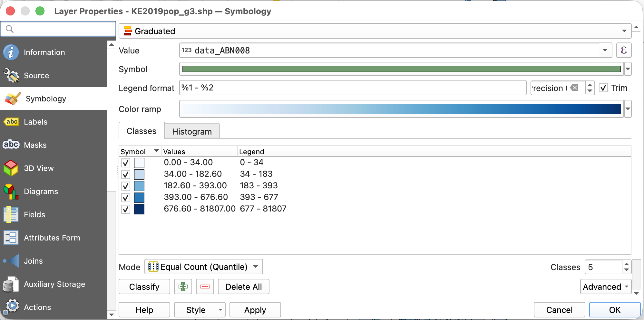Click the 34 - 183 light blue swatch
Viewport: 644px width, 320px height.
click(139, 174)
